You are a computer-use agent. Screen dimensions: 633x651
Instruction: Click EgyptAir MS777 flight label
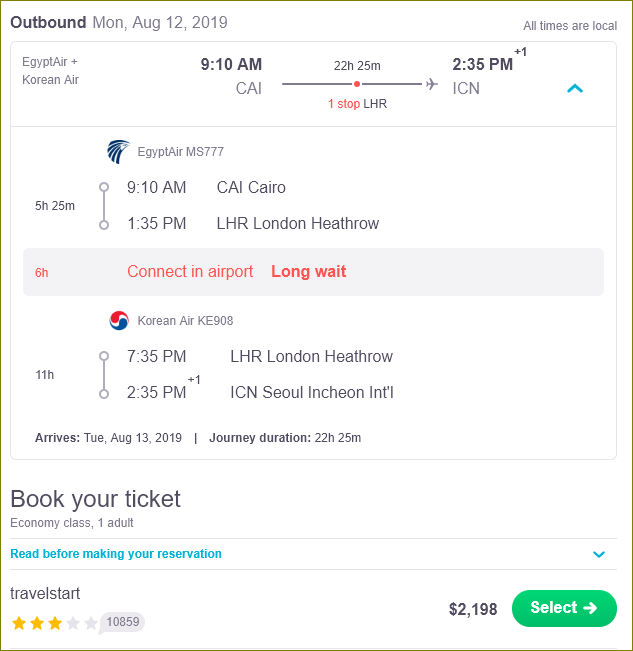[x=181, y=152]
